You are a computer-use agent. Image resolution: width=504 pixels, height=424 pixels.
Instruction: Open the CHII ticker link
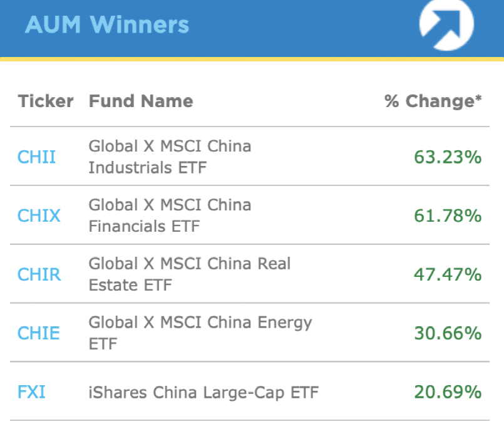coord(36,157)
